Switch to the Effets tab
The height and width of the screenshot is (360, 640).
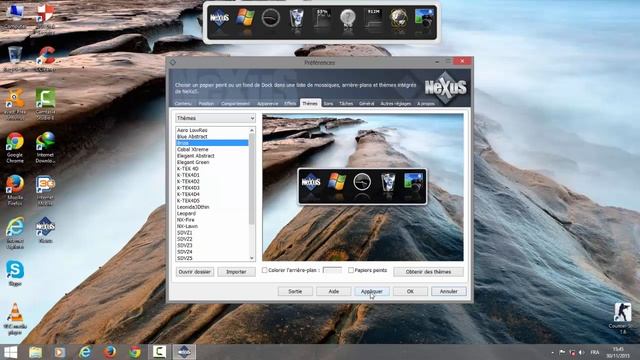pos(290,104)
